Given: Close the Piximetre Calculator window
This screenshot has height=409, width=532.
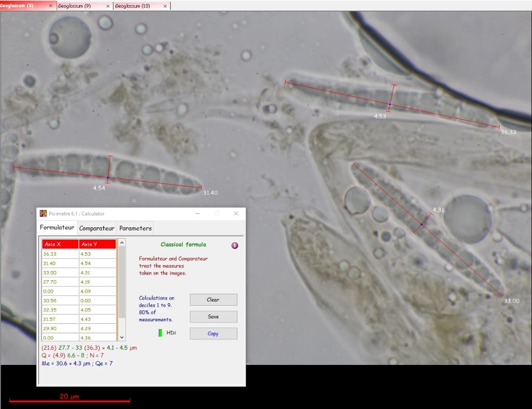Looking at the screenshot, I should 236,213.
